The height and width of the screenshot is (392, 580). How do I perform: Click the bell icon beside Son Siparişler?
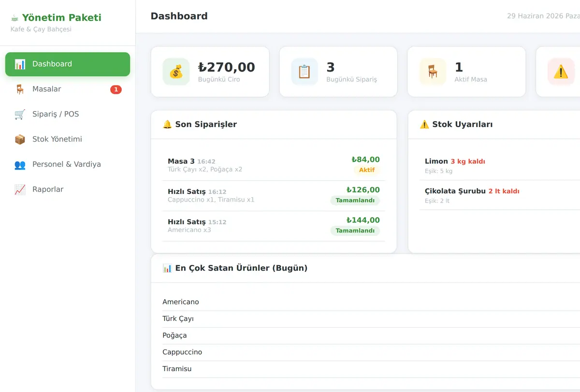[167, 124]
